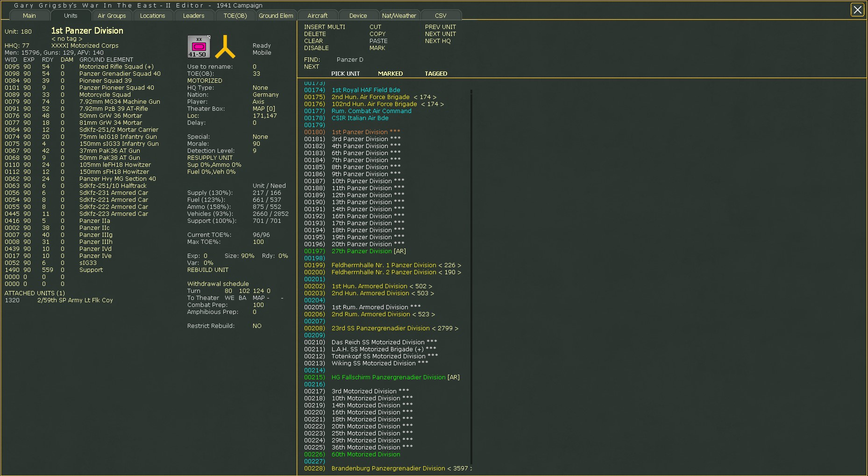868x476 pixels.
Task: Go to the Leaders tab
Action: click(x=194, y=15)
